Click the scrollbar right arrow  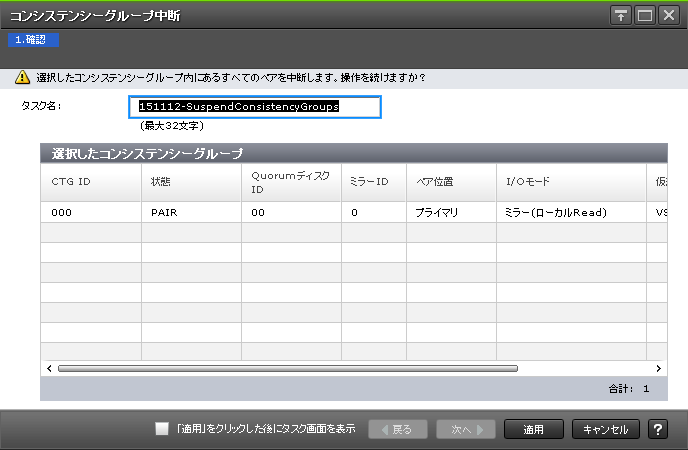(659, 368)
